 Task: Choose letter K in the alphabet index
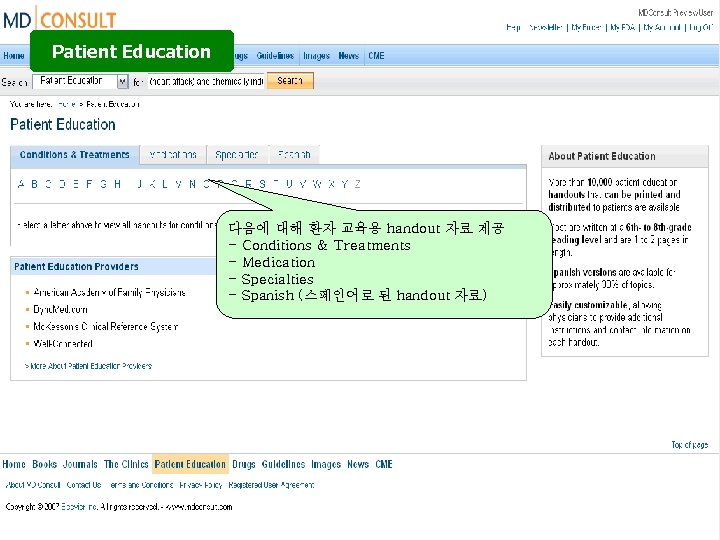[152, 185]
